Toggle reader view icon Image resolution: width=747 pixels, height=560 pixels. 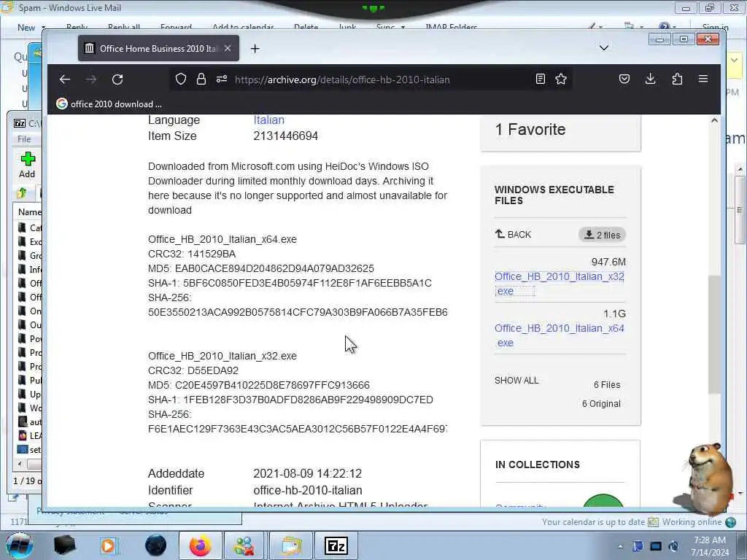point(541,79)
